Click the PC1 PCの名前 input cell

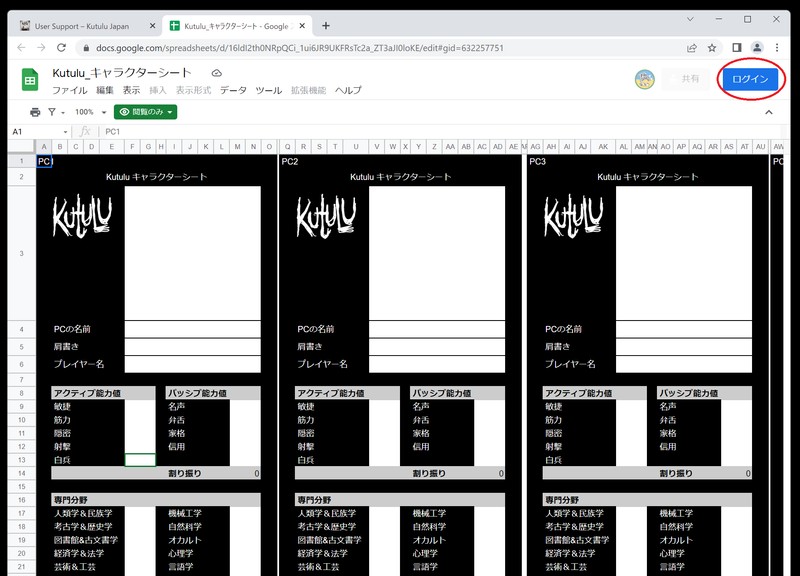[x=192, y=329]
